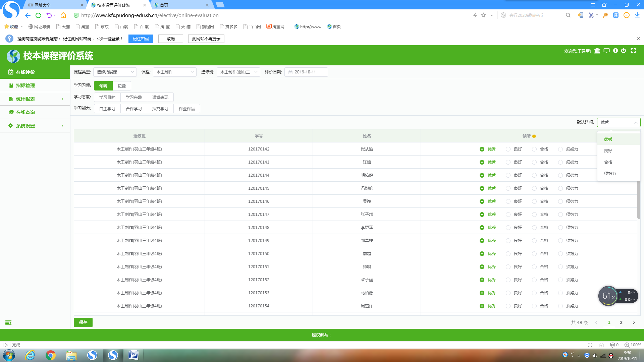
Task: Open the 课程类型 dropdown
Action: [115, 72]
